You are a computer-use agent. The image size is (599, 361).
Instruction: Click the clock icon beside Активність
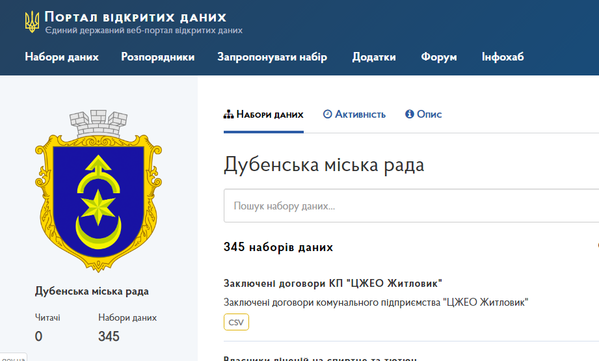tap(327, 114)
